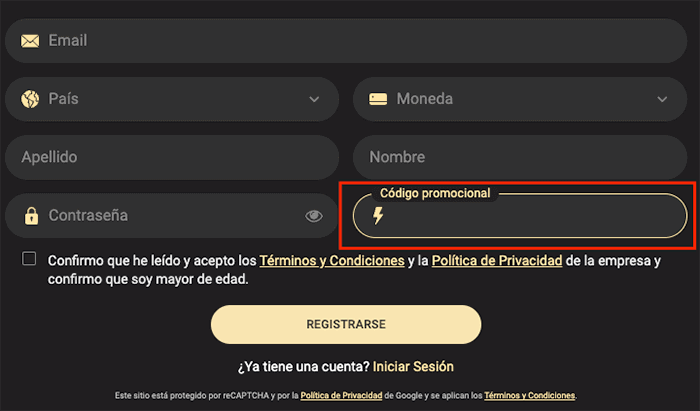
Task: Open the Moneda currency selector
Action: tap(520, 99)
